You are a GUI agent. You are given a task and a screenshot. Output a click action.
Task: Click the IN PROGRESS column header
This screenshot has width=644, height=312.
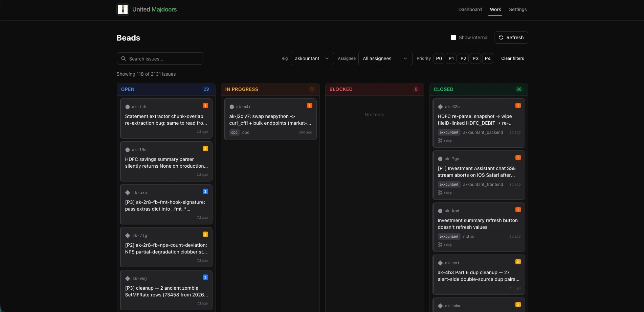270,89
